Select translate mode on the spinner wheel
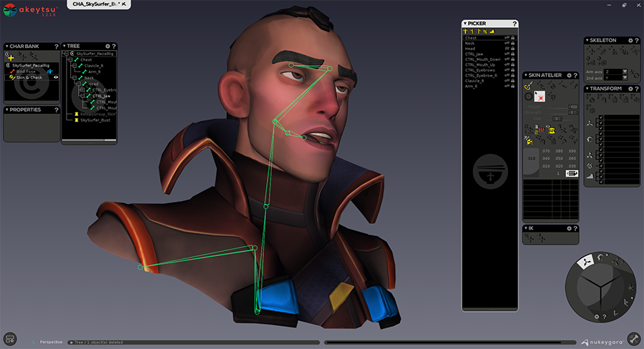The width and height of the screenshot is (644, 349). (586, 261)
